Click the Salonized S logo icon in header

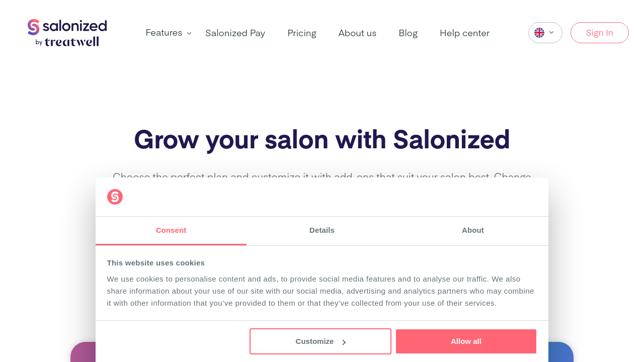tap(34, 27)
